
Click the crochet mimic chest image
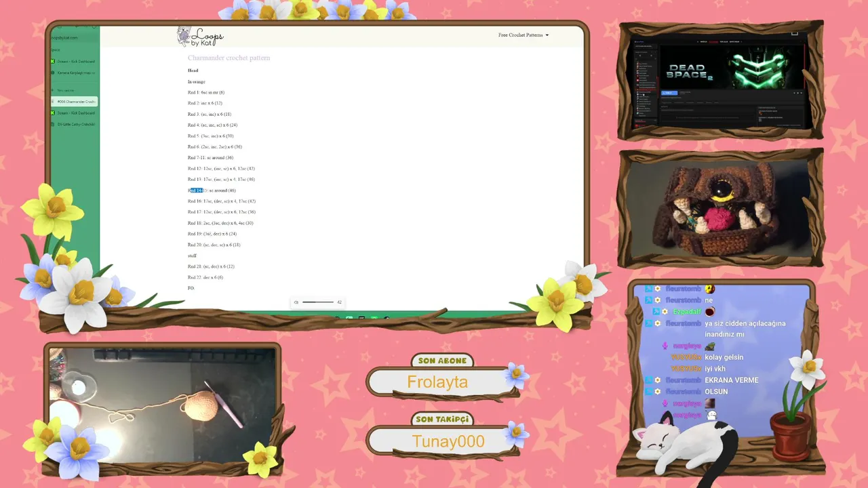coord(721,210)
